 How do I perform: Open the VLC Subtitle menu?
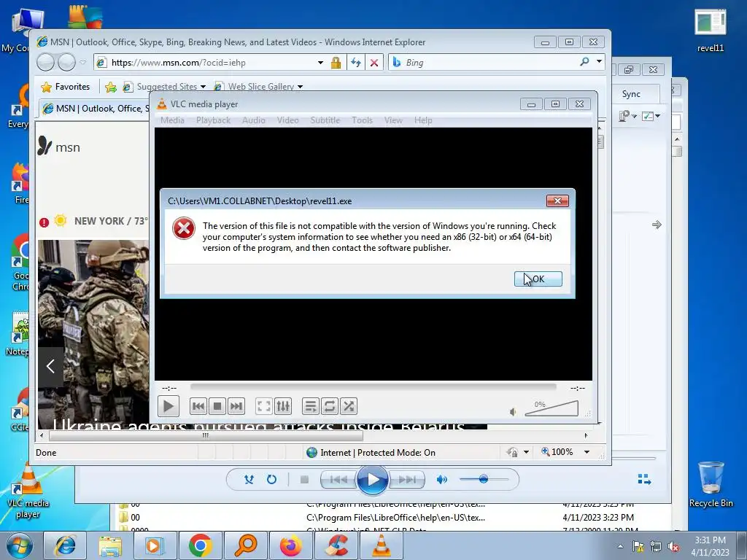pyautogui.click(x=325, y=120)
